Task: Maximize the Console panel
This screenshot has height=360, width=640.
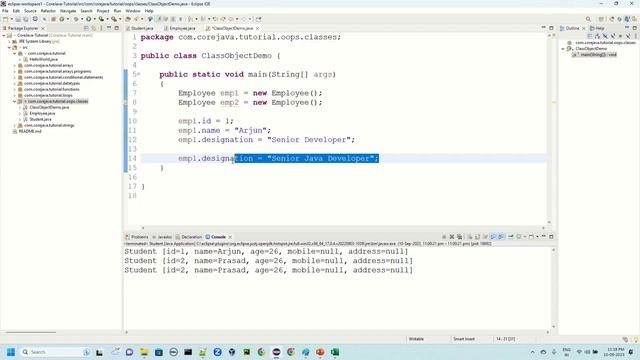Action: (551, 237)
